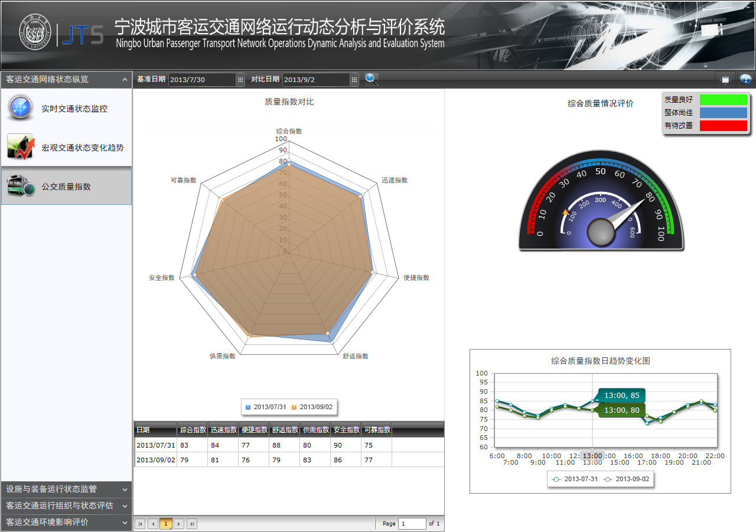
Task: Click the highlighted 13:00 axis label
Action: (x=592, y=456)
